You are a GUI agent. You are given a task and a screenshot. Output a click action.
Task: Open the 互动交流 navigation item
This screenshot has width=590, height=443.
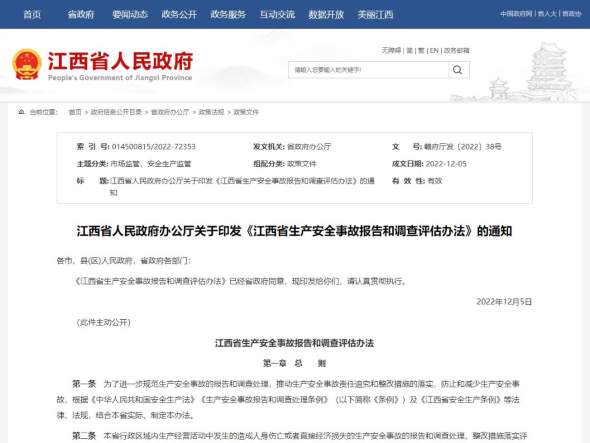point(277,14)
